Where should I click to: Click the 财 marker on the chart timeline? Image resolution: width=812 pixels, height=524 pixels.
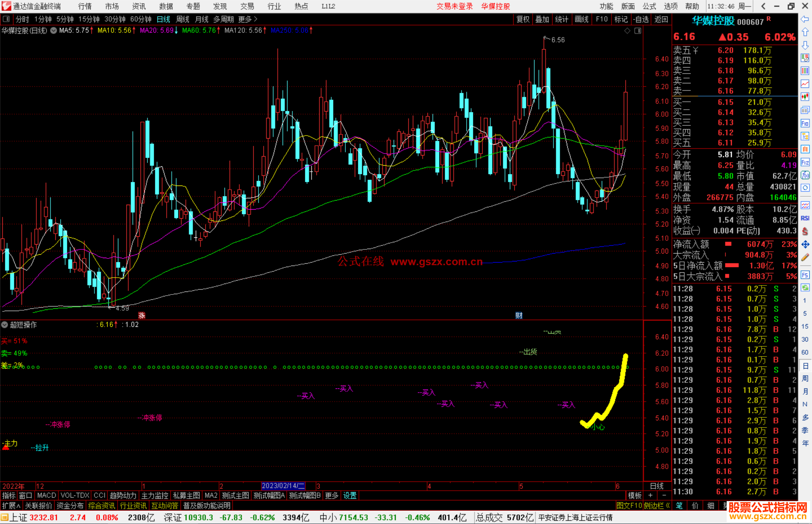click(519, 315)
